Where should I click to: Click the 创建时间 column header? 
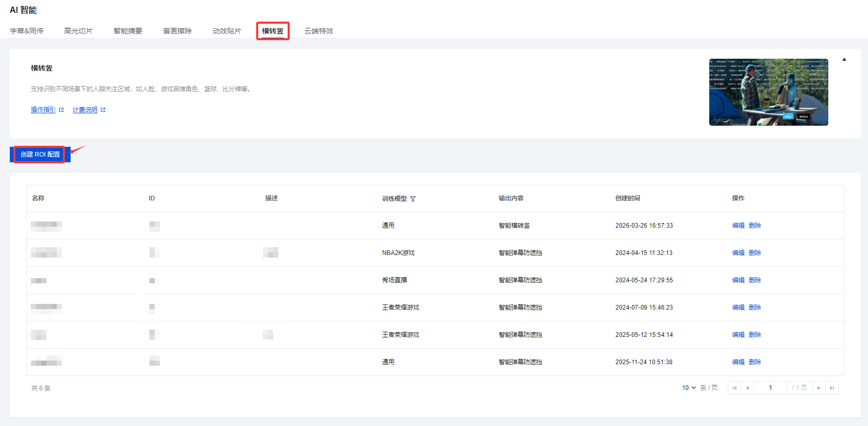click(x=628, y=198)
